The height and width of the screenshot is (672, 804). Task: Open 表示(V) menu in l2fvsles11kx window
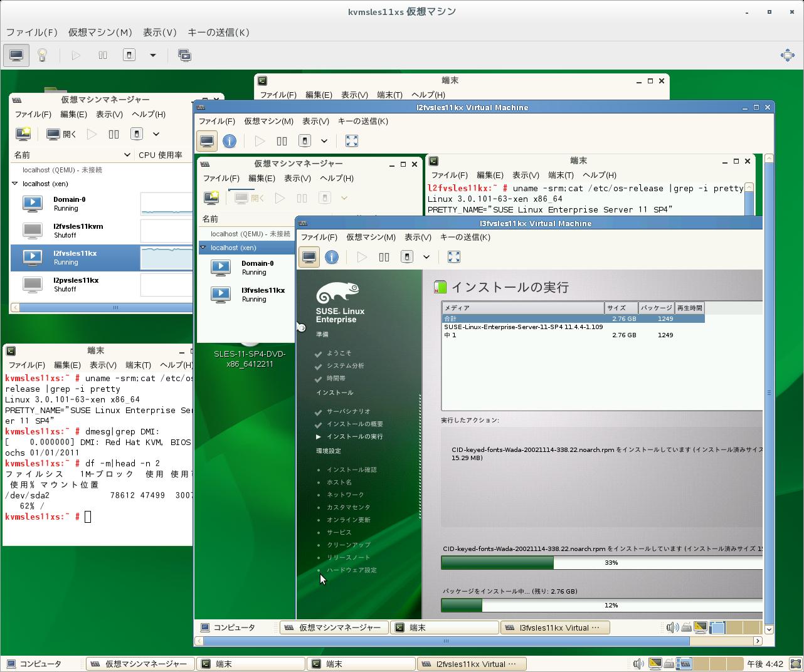[315, 121]
